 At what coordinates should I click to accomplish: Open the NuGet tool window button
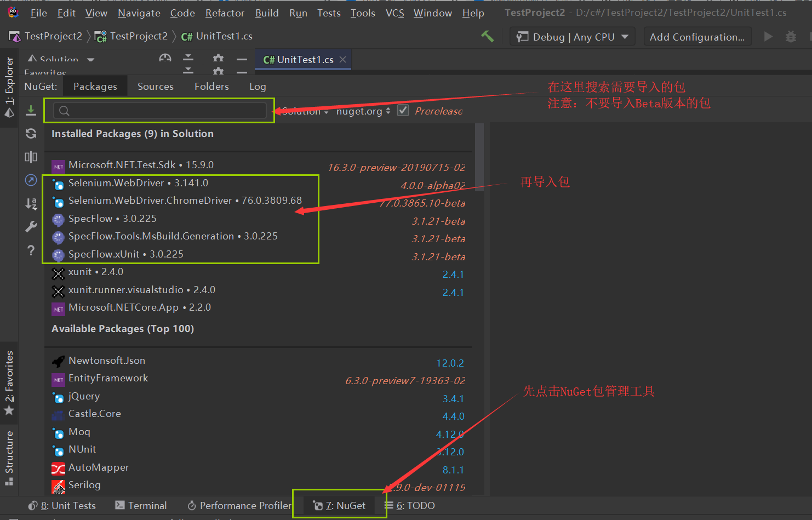click(x=339, y=505)
